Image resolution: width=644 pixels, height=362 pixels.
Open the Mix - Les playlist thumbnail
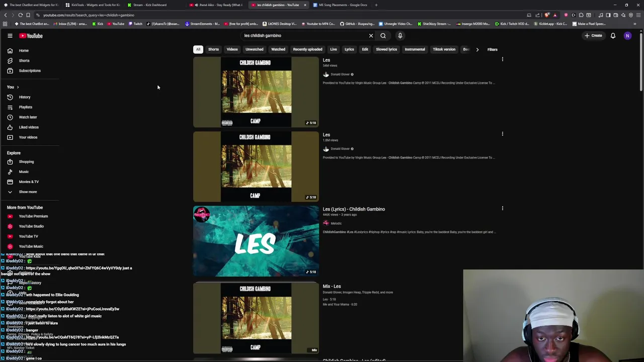point(256,318)
